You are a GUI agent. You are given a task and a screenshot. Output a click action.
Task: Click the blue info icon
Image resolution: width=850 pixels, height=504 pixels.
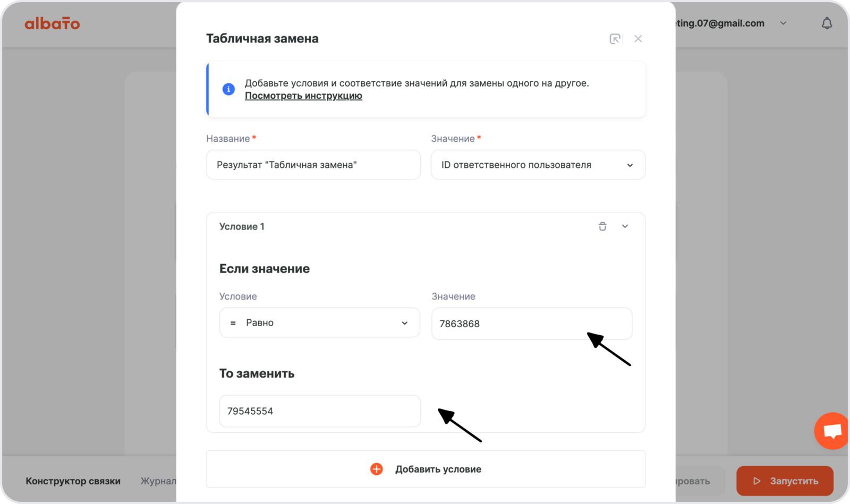228,89
